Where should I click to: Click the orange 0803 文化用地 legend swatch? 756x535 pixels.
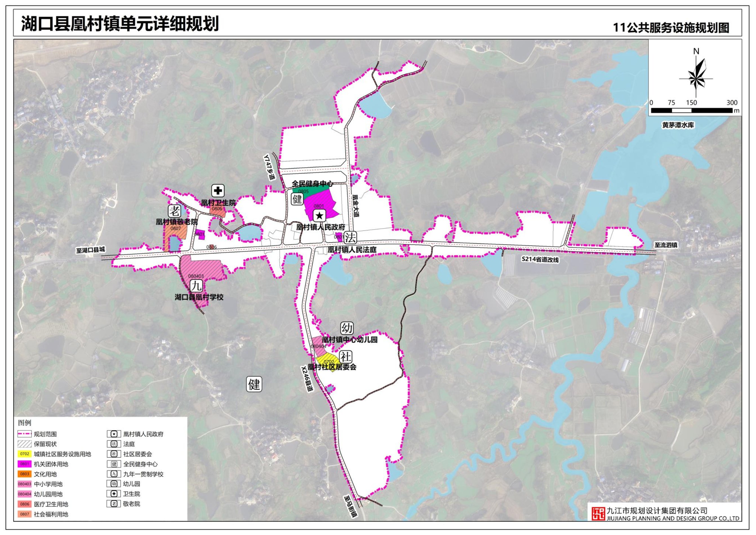click(25, 474)
